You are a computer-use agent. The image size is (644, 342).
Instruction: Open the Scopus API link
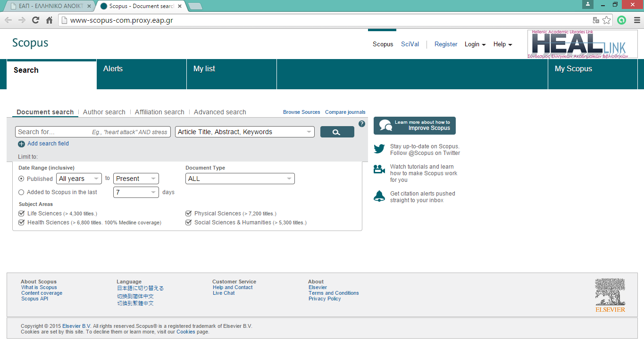(x=34, y=299)
